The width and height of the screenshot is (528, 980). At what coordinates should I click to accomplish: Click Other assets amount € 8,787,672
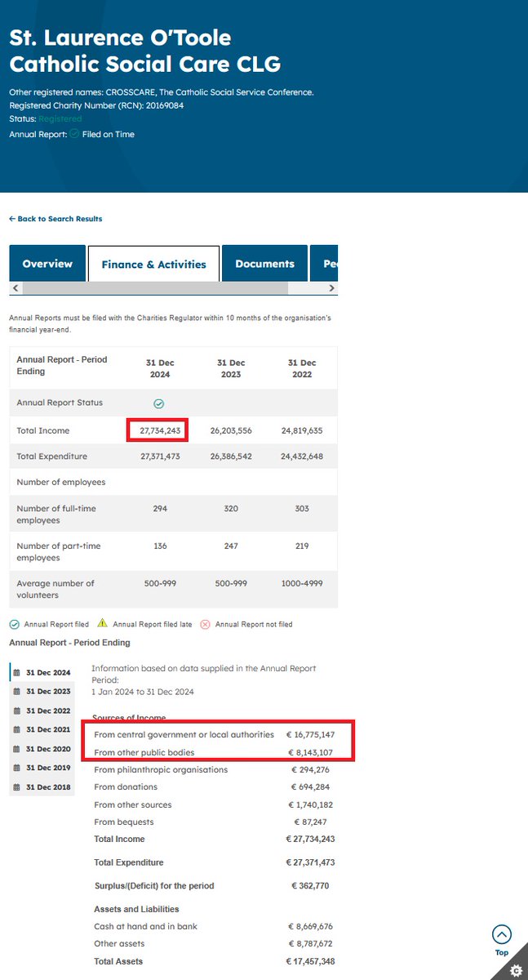(312, 944)
